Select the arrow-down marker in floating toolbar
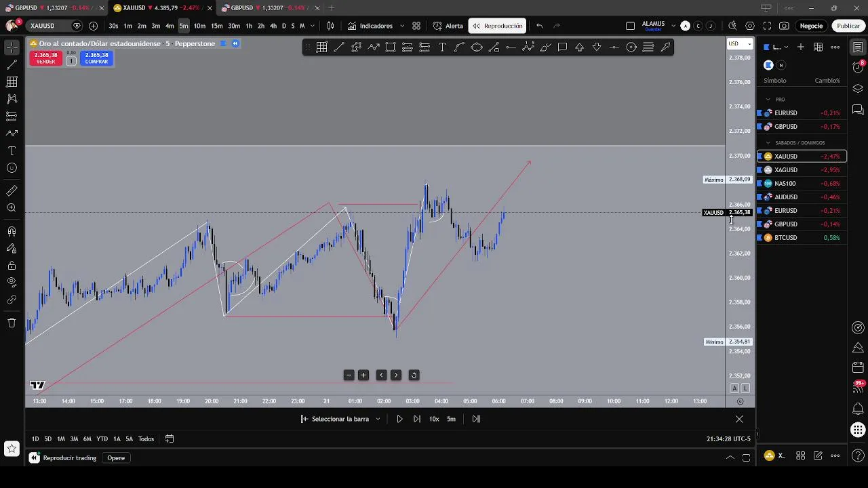Viewport: 868px width, 488px height. pyautogui.click(x=597, y=47)
